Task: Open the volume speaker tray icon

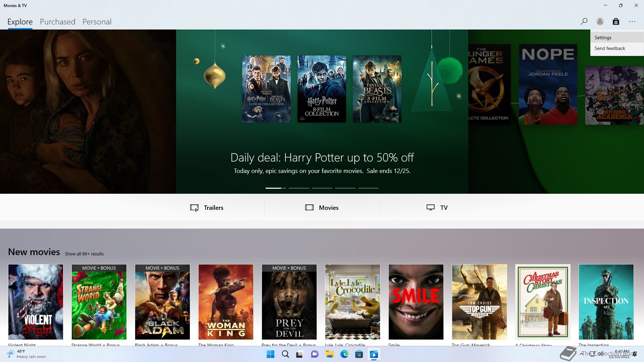Action: (600, 354)
